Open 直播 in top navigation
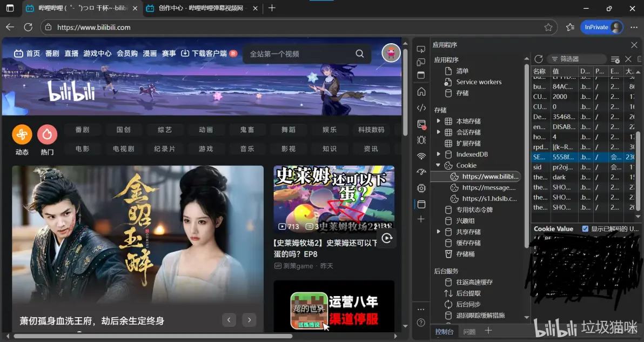The image size is (644, 342). click(x=71, y=53)
